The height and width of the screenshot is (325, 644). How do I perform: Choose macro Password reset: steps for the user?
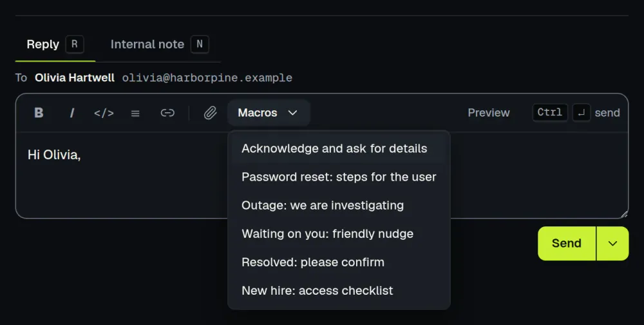(x=339, y=177)
